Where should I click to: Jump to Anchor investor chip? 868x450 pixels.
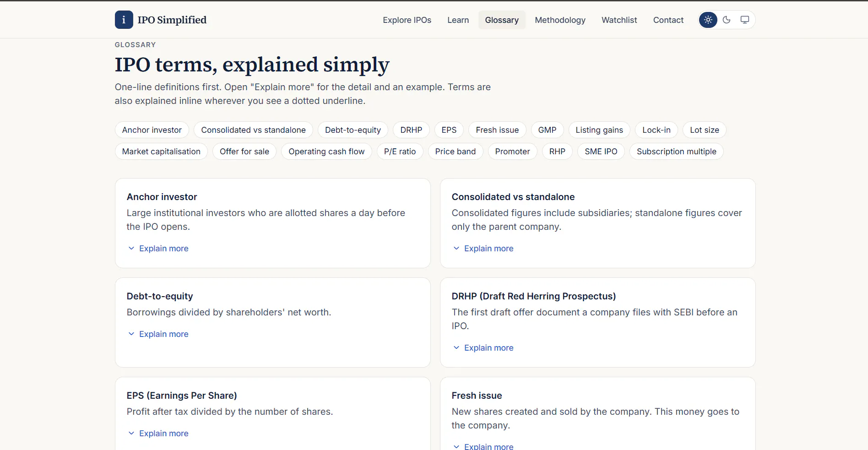(x=152, y=130)
